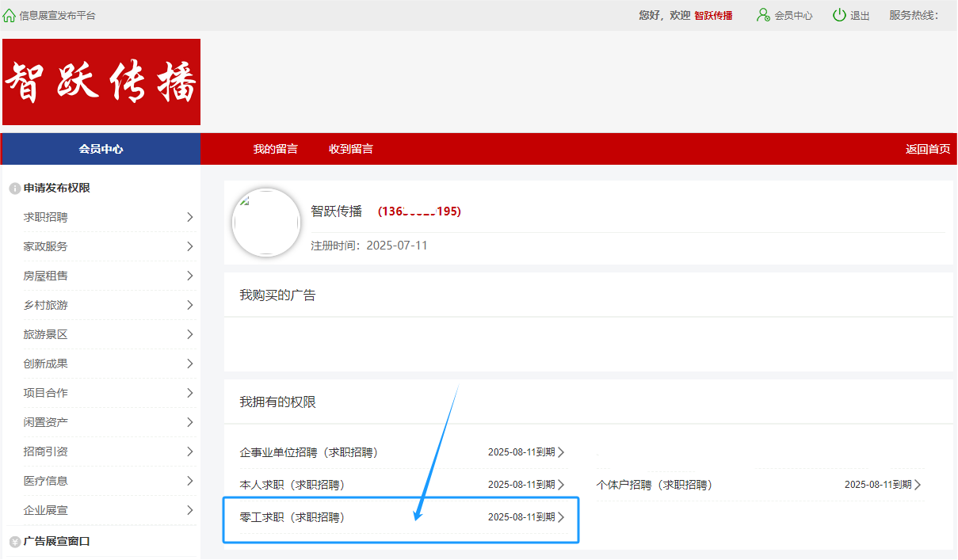Expand the 家政服务 sidebar arrow

coord(190,246)
